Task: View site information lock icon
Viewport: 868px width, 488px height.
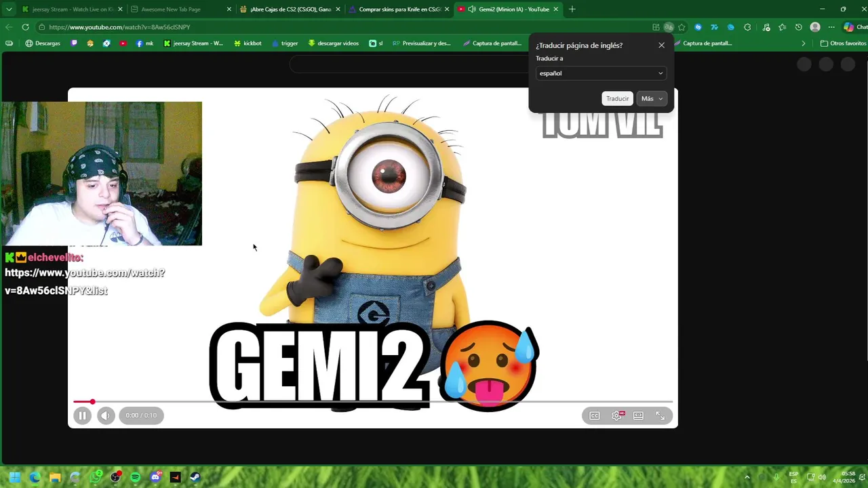Action: click(41, 27)
